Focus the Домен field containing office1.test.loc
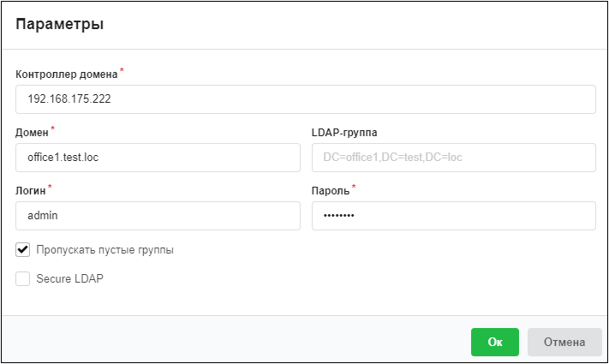Screen dimensions: 609x364 158,158
